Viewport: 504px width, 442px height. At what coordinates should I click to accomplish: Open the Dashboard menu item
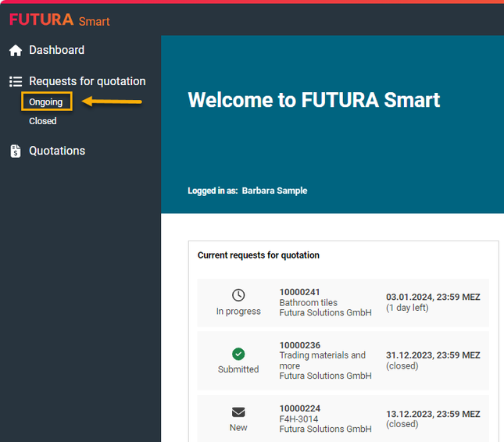pyautogui.click(x=56, y=50)
